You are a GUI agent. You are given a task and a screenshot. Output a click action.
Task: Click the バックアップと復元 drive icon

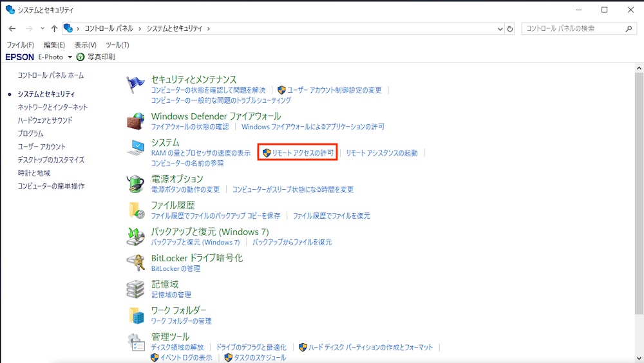[x=135, y=236]
